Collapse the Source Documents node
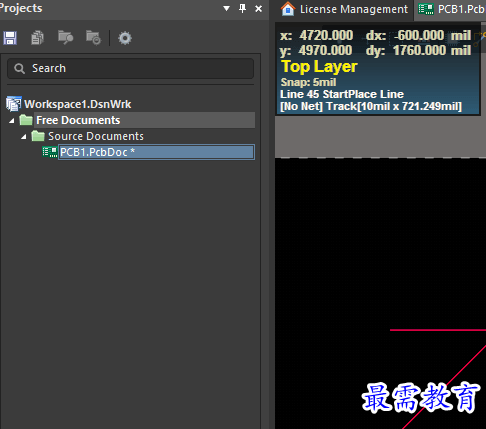Viewport: 486px width, 429px height. [x=24, y=137]
